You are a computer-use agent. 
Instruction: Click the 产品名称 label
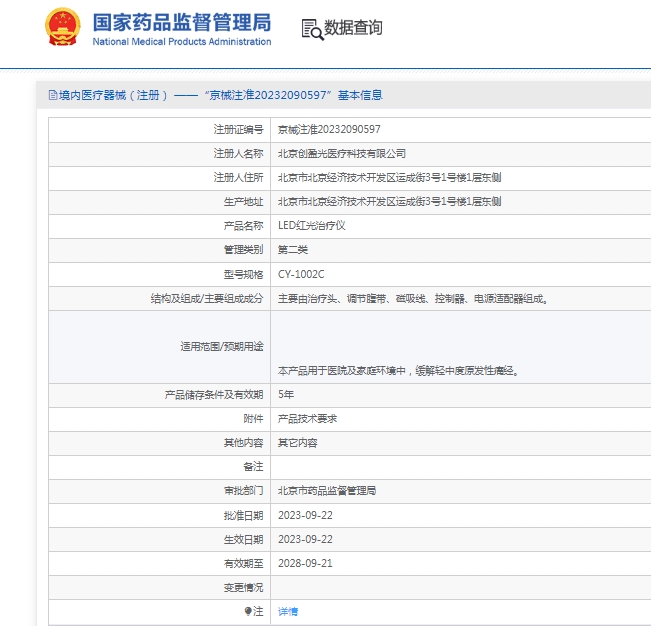243,226
